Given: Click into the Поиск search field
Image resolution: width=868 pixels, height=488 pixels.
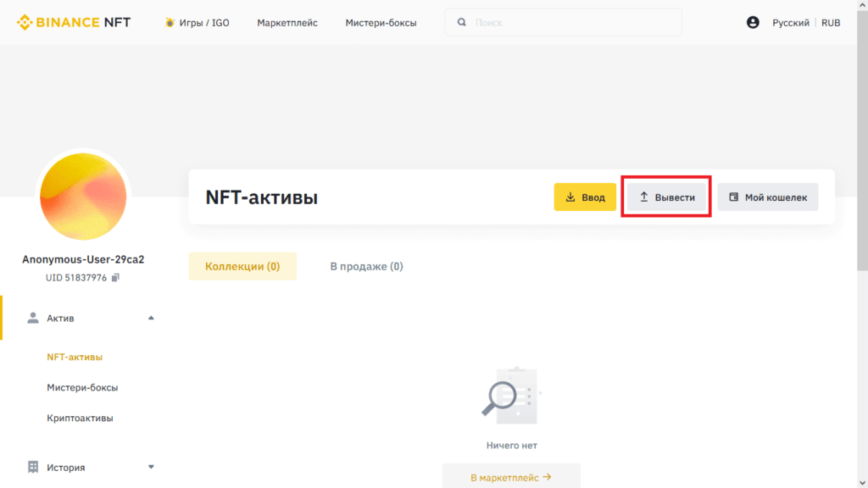Looking at the screenshot, I should 568,23.
